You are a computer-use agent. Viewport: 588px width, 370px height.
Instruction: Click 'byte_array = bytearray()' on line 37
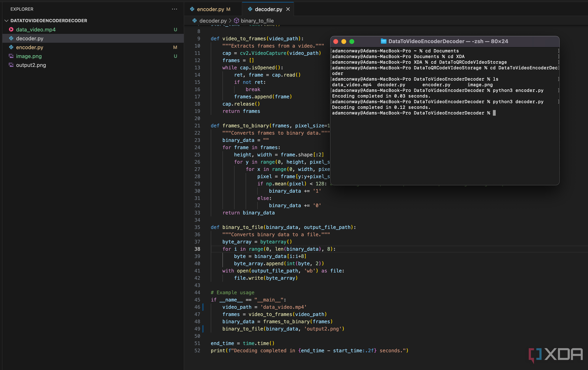pyautogui.click(x=257, y=242)
